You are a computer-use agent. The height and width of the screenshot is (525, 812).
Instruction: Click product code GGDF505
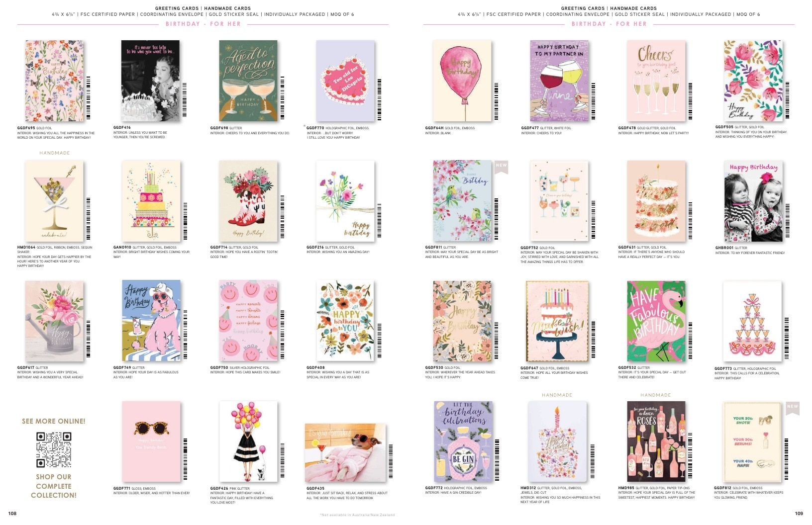pos(724,127)
